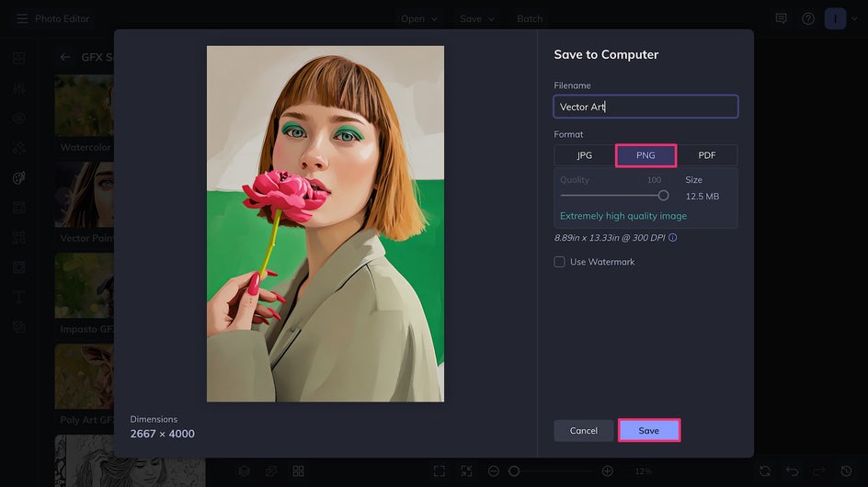
Task: Click the 2667 × 4000 dimensions value
Action: pyautogui.click(x=162, y=434)
